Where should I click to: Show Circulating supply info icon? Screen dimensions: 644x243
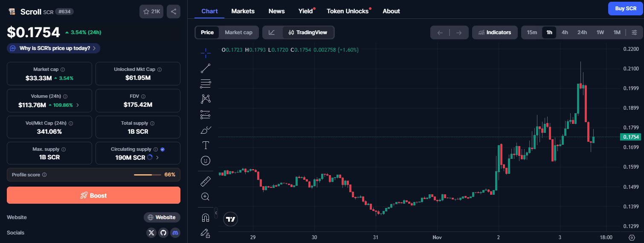coord(156,149)
